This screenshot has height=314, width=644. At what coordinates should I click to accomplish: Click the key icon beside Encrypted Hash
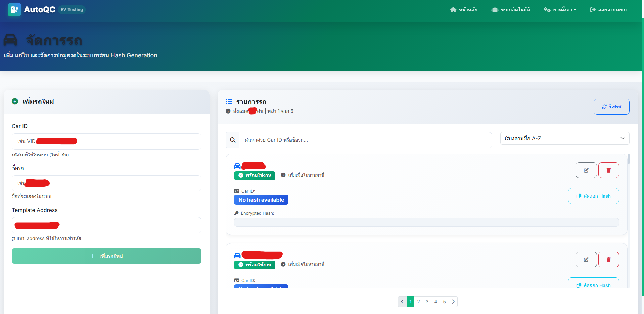[x=236, y=213]
